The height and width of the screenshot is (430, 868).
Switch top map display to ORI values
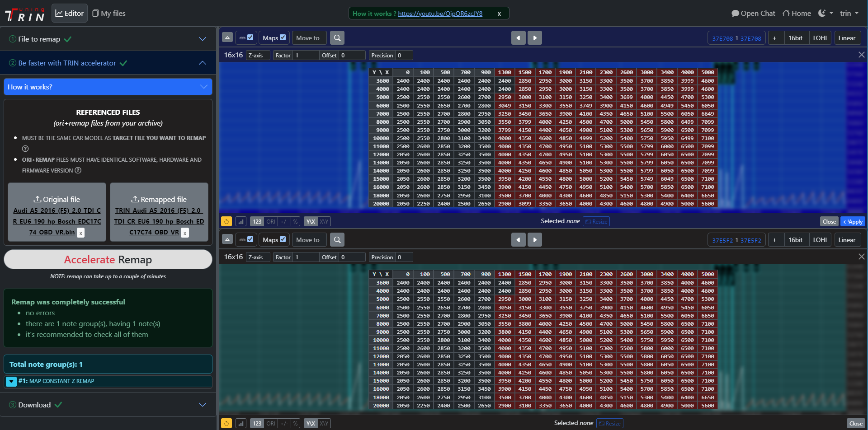[x=270, y=221]
